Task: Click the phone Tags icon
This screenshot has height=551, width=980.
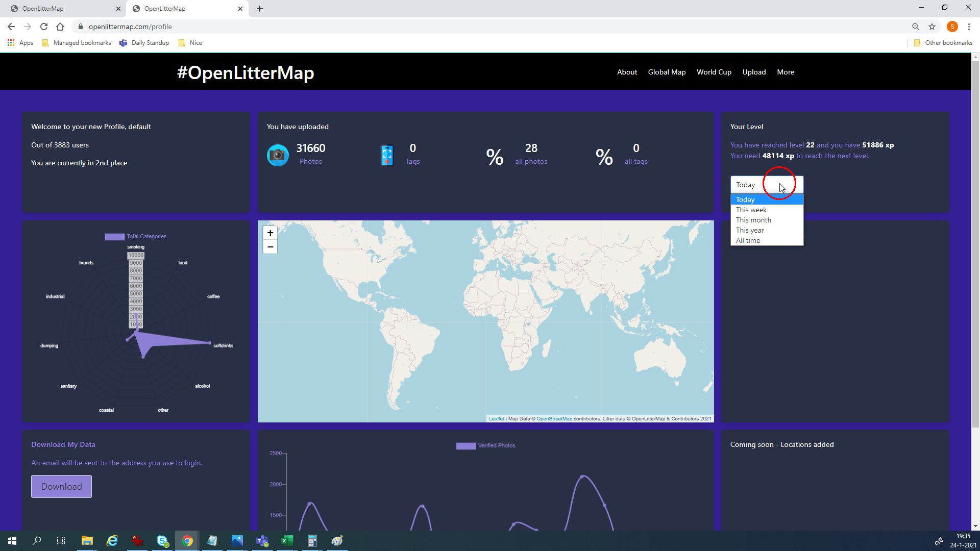Action: coord(387,155)
